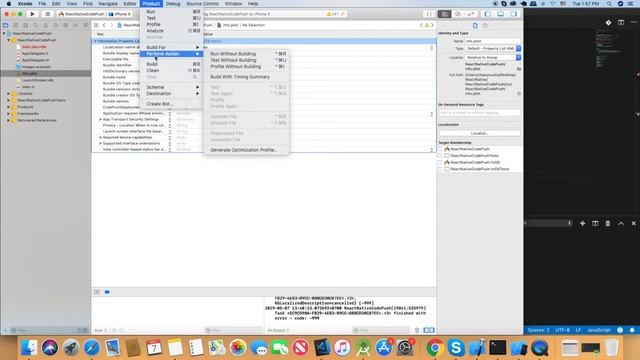The height and width of the screenshot is (360, 640).
Task: Select AppDelegate.h in the project navigator
Action: point(35,53)
